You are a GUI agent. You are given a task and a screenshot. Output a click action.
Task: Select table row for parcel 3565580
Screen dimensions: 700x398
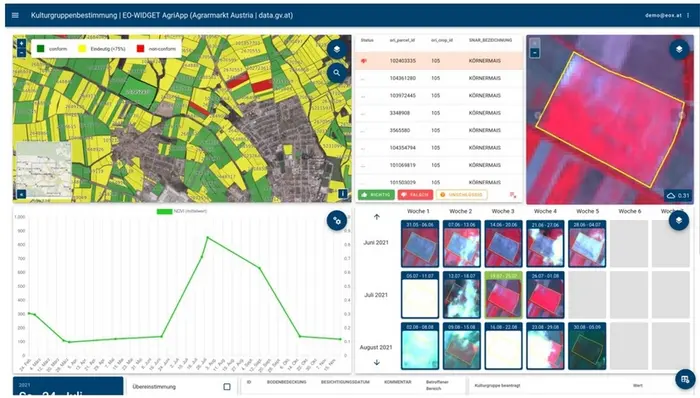point(439,130)
